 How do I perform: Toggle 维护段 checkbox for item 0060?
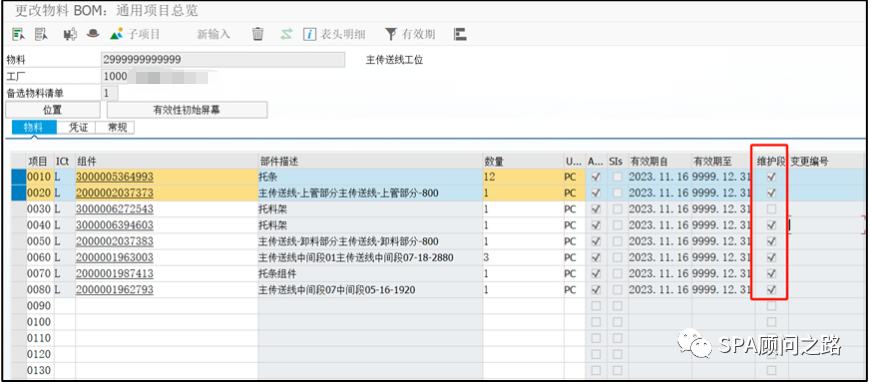[x=771, y=257]
